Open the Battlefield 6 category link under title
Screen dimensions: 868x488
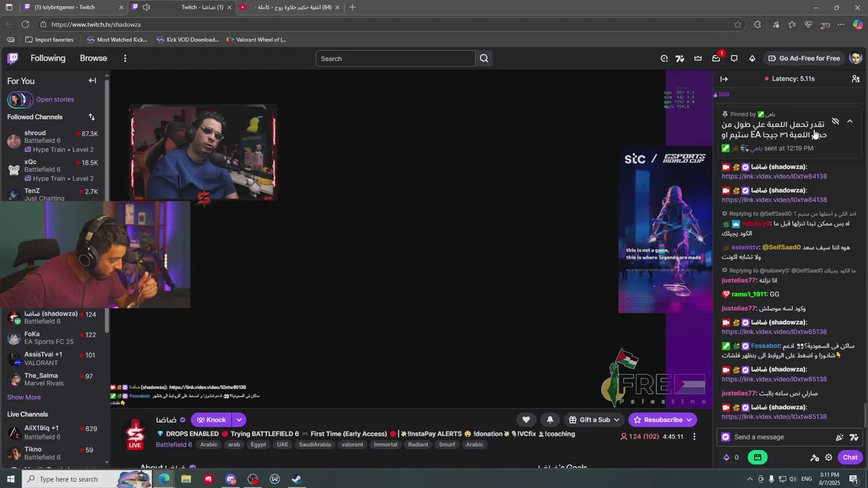pyautogui.click(x=174, y=445)
